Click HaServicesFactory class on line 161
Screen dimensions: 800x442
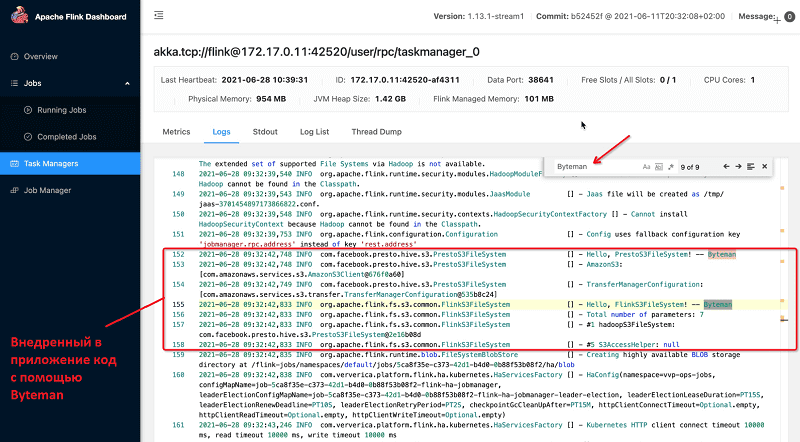[x=528, y=425]
